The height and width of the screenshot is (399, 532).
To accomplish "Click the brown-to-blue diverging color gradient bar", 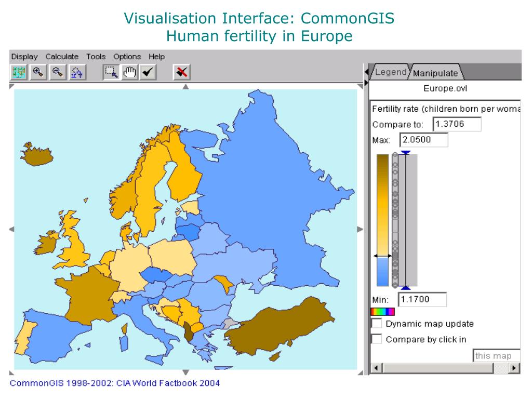I will point(382,220).
